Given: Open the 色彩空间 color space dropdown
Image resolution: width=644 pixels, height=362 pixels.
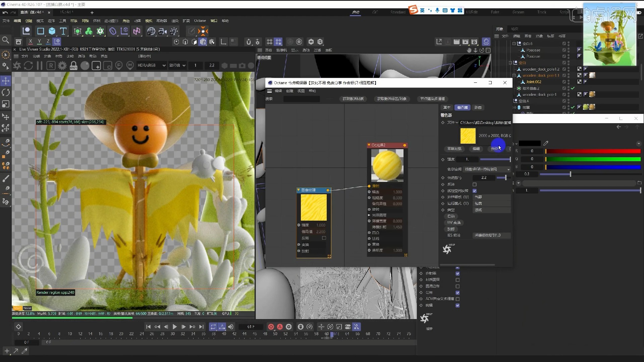Looking at the screenshot, I should tap(486, 169).
